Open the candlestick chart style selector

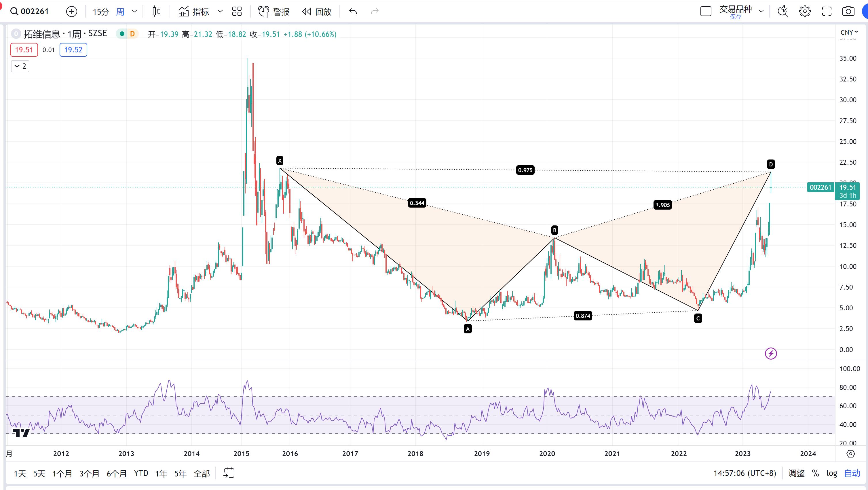click(156, 12)
